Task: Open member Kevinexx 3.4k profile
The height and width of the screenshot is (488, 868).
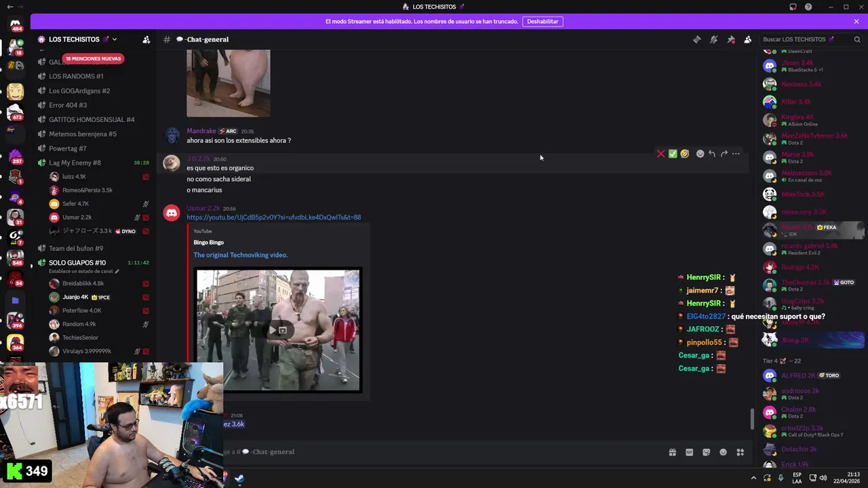Action: [800, 84]
